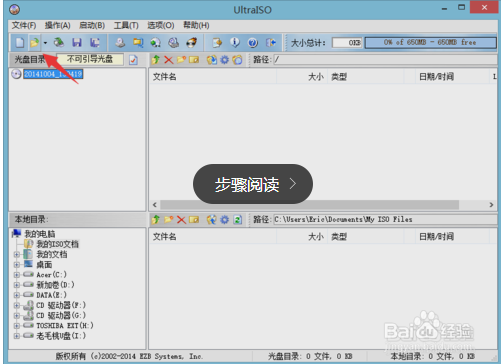Click the New Folder icon in 本地目录 toolbar
Image resolution: width=501 pixels, height=364 pixels.
(169, 220)
